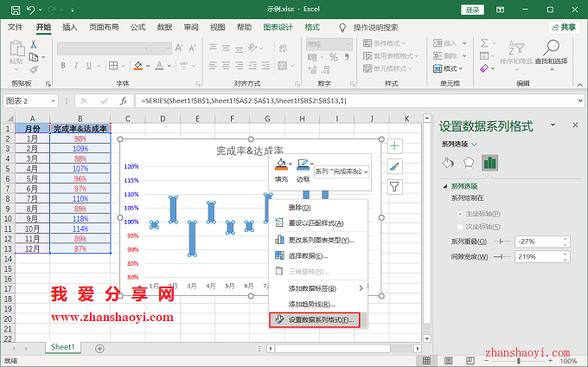Click the Chart Elements plus button
Image resolution: width=588 pixels, height=367 pixels.
[x=394, y=146]
